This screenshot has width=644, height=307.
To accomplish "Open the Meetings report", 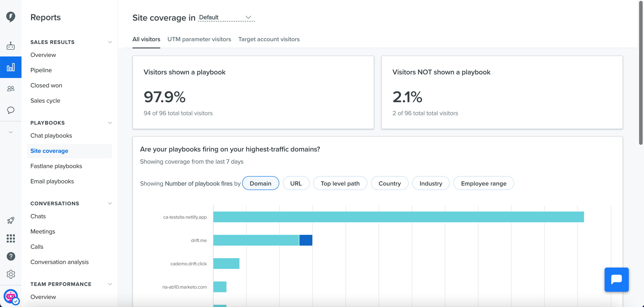I will click(43, 231).
